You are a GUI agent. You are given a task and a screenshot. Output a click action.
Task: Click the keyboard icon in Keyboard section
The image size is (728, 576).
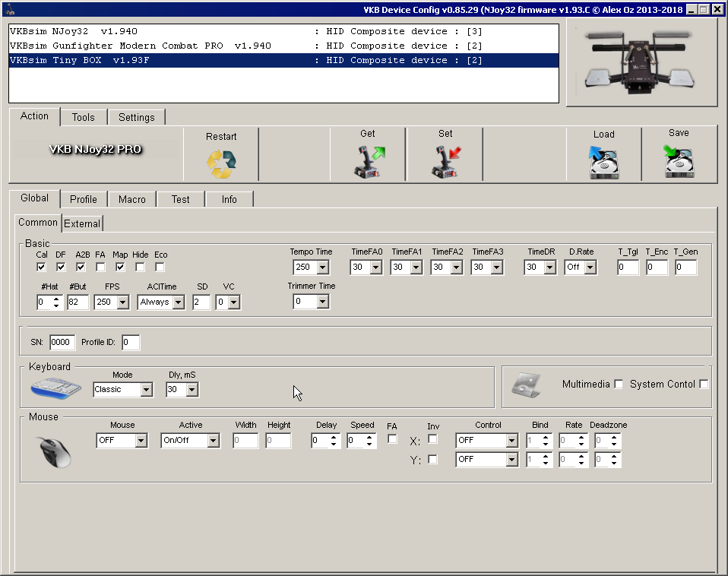tap(56, 388)
